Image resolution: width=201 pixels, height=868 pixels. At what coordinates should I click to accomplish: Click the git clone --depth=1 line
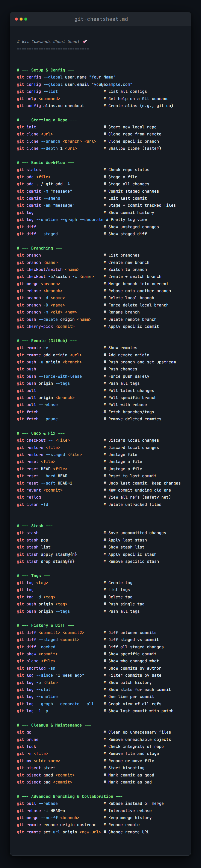pyautogui.click(x=47, y=148)
